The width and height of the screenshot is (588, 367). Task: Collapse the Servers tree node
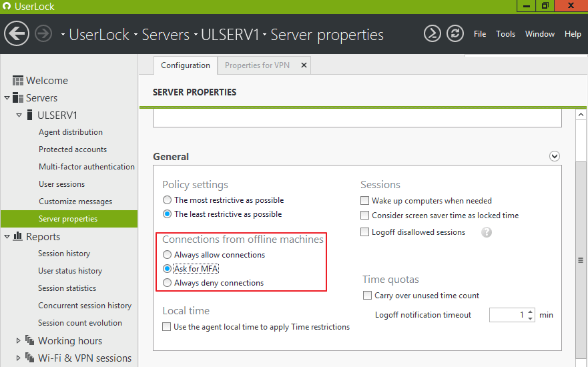click(7, 98)
